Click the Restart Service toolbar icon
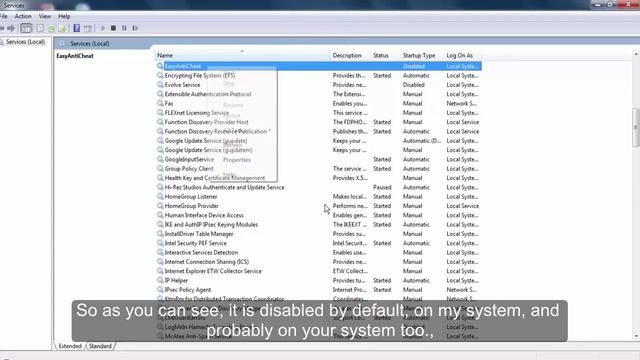 point(136,28)
